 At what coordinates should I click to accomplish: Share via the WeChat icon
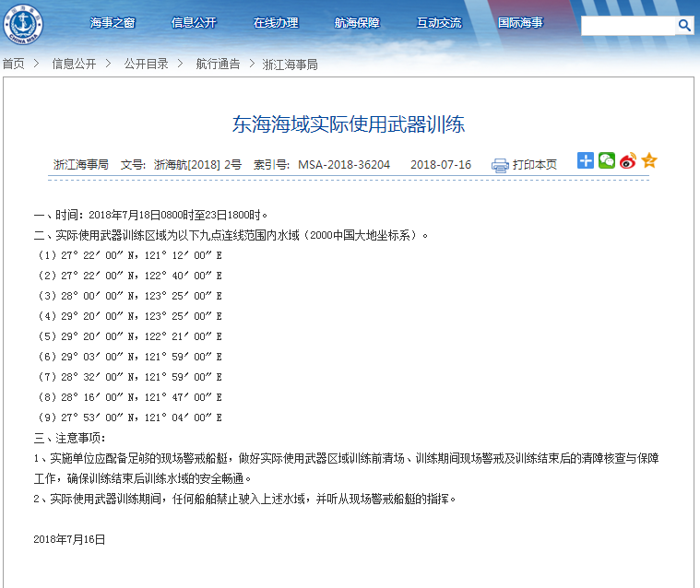607,160
